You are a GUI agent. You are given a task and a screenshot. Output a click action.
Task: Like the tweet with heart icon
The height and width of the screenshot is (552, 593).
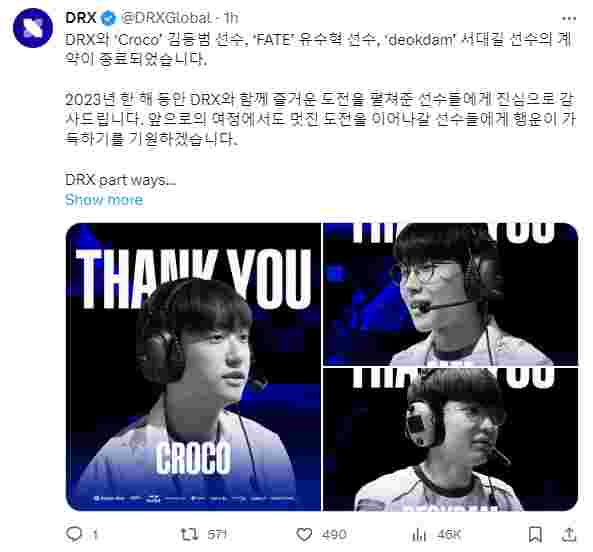pos(304,534)
